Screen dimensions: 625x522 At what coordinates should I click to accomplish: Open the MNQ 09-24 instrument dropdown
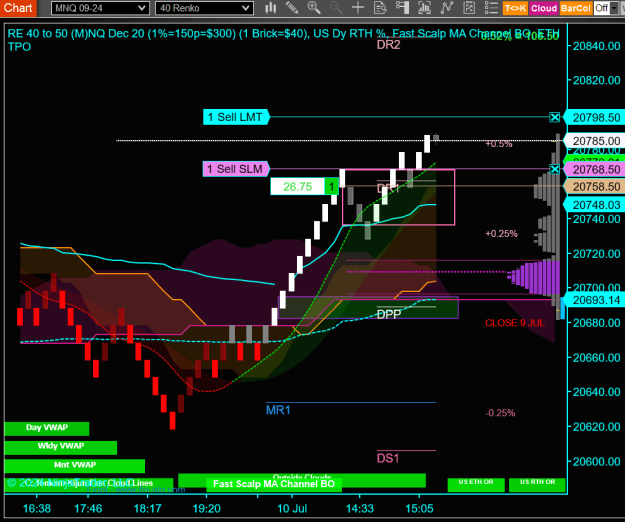(x=100, y=8)
